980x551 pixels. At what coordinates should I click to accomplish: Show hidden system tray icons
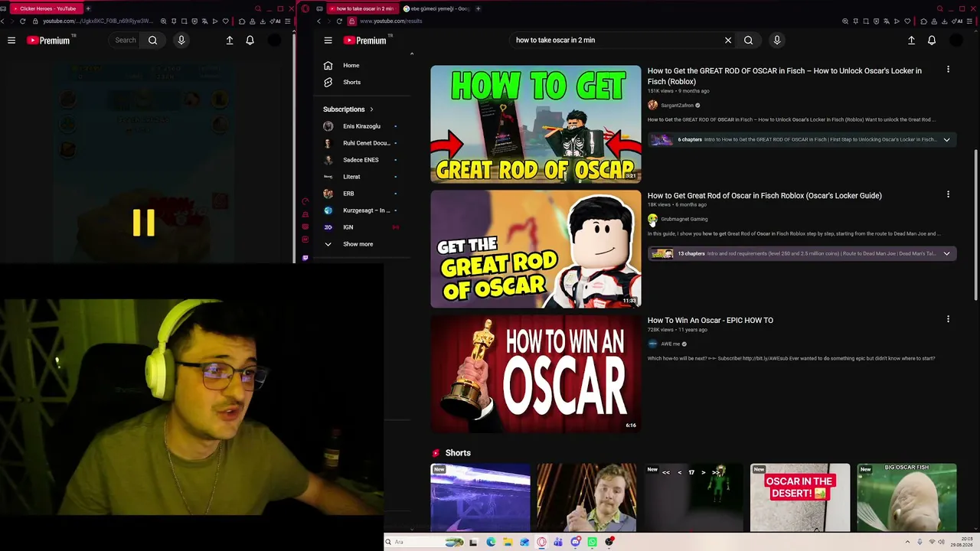907,542
